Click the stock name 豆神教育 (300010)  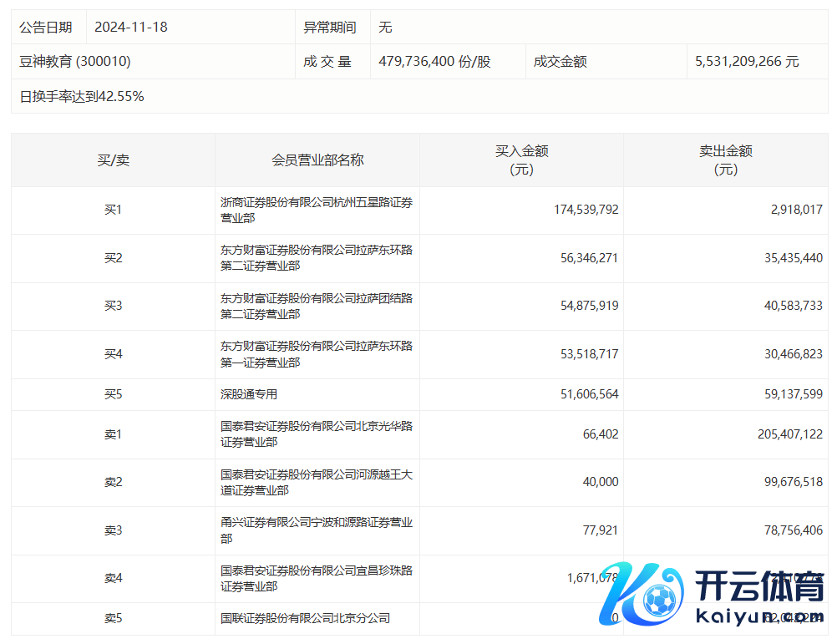coord(75,62)
